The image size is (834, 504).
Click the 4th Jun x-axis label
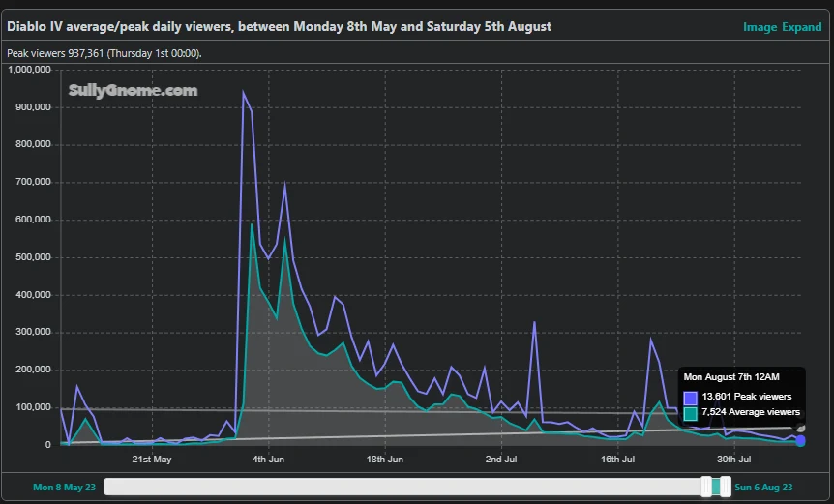click(x=268, y=460)
